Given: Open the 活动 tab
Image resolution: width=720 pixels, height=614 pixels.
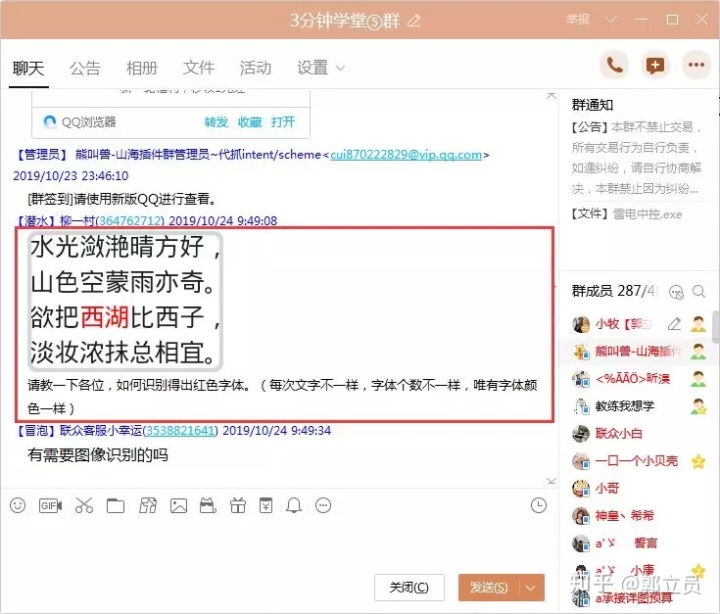Looking at the screenshot, I should click(x=256, y=68).
